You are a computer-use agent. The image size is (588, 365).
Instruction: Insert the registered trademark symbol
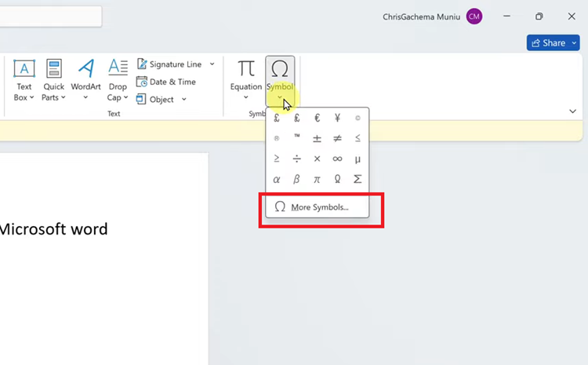click(277, 138)
